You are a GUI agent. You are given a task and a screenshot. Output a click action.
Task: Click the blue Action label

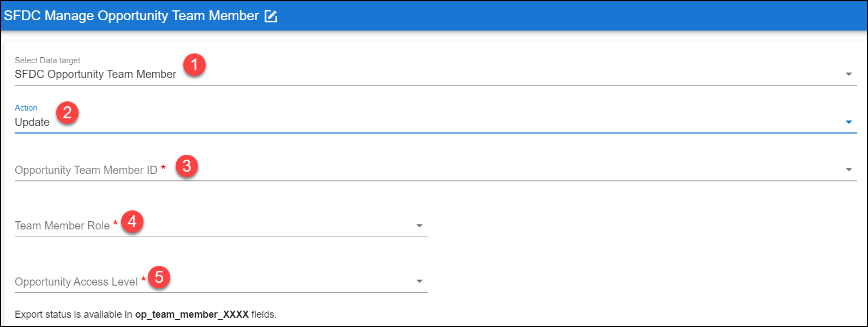(26, 108)
